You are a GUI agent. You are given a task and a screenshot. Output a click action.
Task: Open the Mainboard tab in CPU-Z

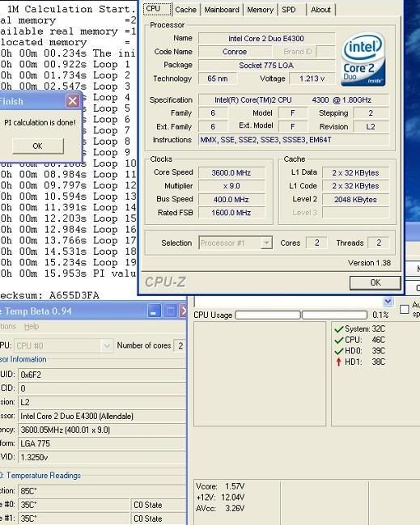(222, 10)
